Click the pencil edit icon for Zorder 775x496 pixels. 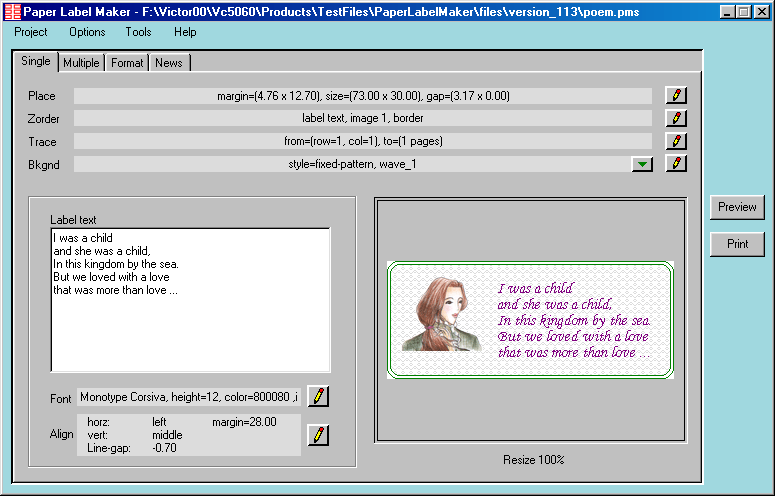coord(677,118)
